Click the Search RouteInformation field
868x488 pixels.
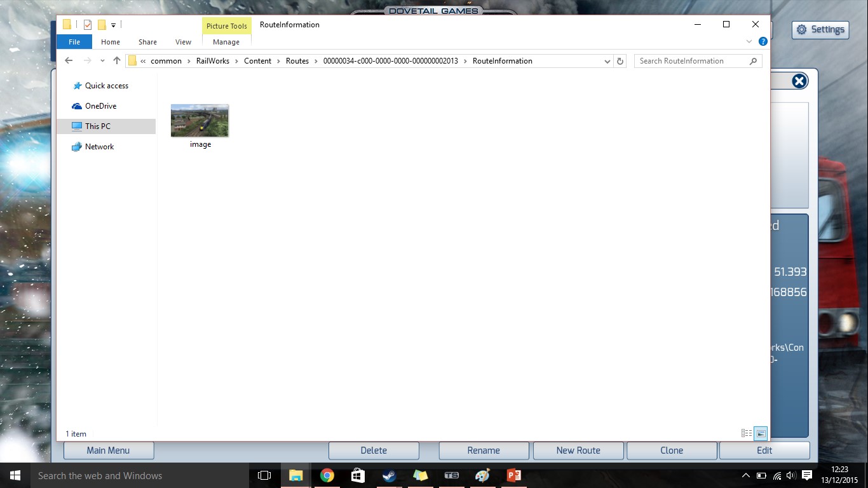tap(691, 61)
